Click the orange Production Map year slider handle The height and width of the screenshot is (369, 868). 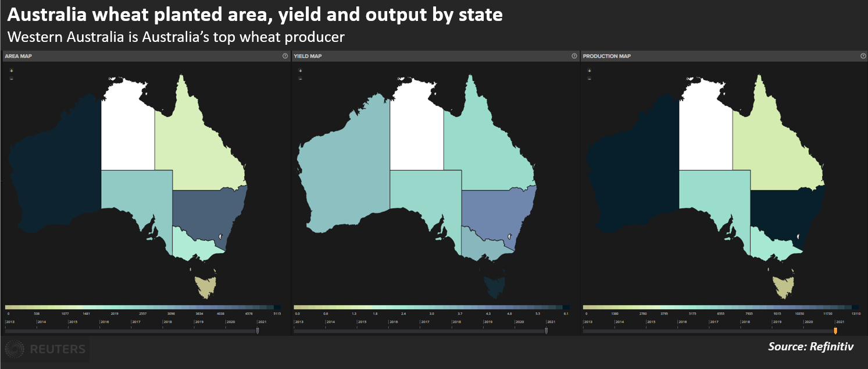pos(835,331)
